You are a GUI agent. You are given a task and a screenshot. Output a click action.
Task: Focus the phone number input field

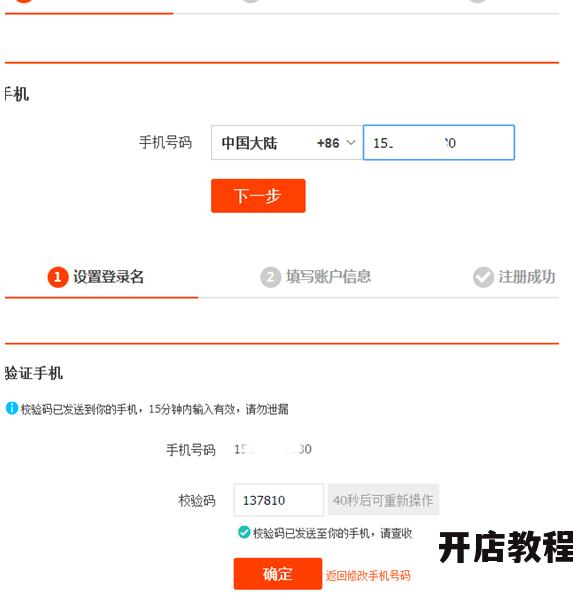[x=439, y=142]
